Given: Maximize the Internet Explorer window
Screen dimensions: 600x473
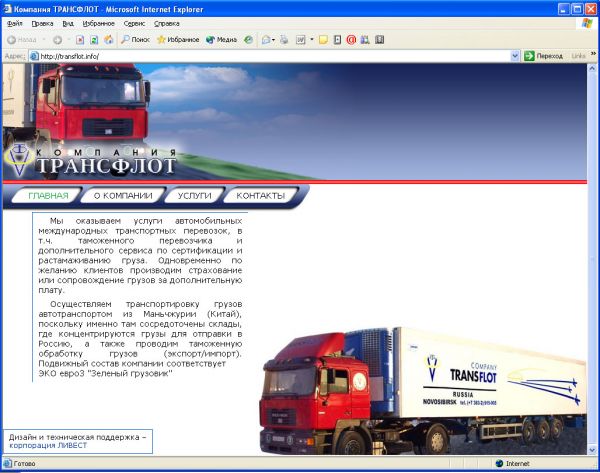Looking at the screenshot, I should (577, 9).
